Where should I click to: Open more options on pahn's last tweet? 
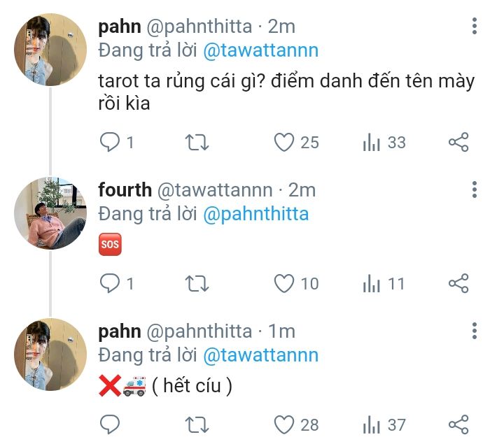click(475, 331)
